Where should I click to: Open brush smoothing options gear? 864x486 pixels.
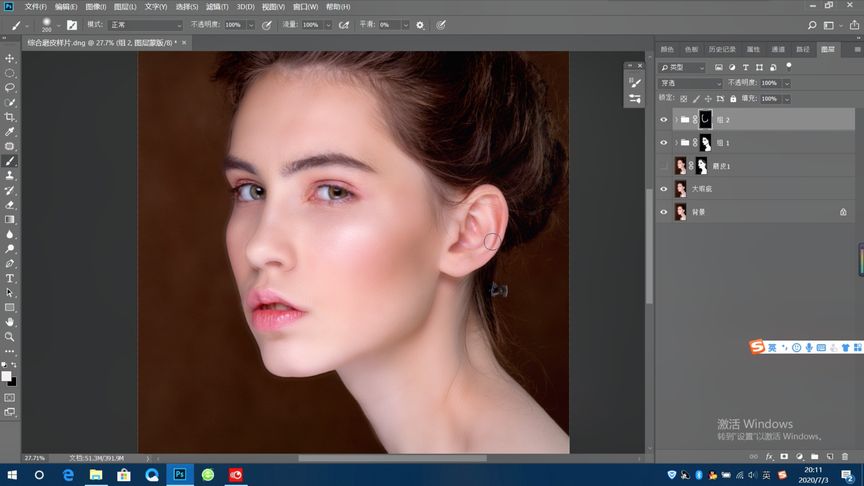(420, 24)
